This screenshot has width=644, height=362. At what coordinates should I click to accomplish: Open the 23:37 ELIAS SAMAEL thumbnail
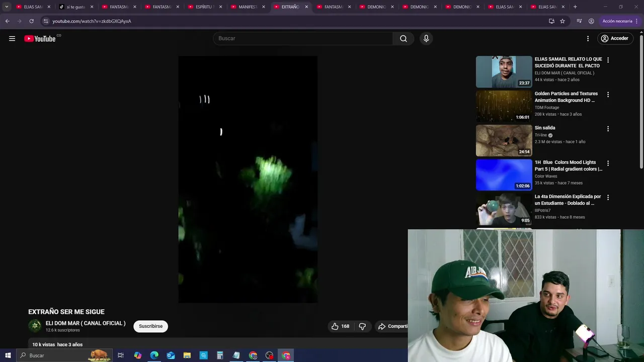click(x=504, y=72)
